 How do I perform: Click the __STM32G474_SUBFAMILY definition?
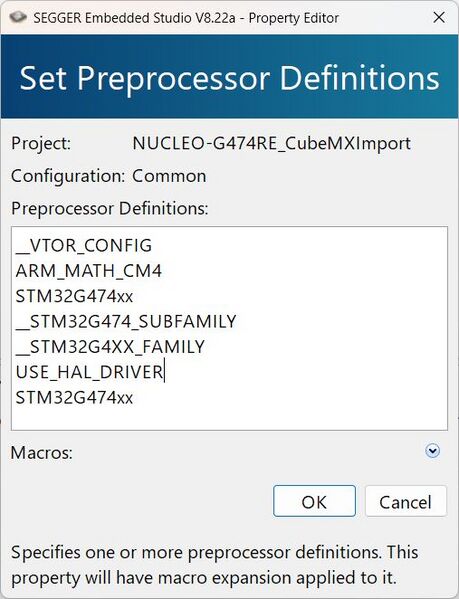pyautogui.click(x=126, y=321)
